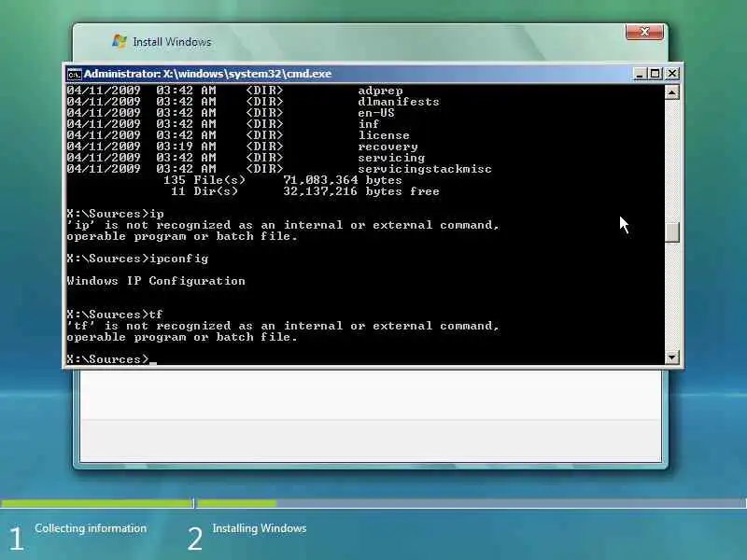Click the Installing Windows progress bar
The height and width of the screenshot is (560, 747).
[x=472, y=503]
